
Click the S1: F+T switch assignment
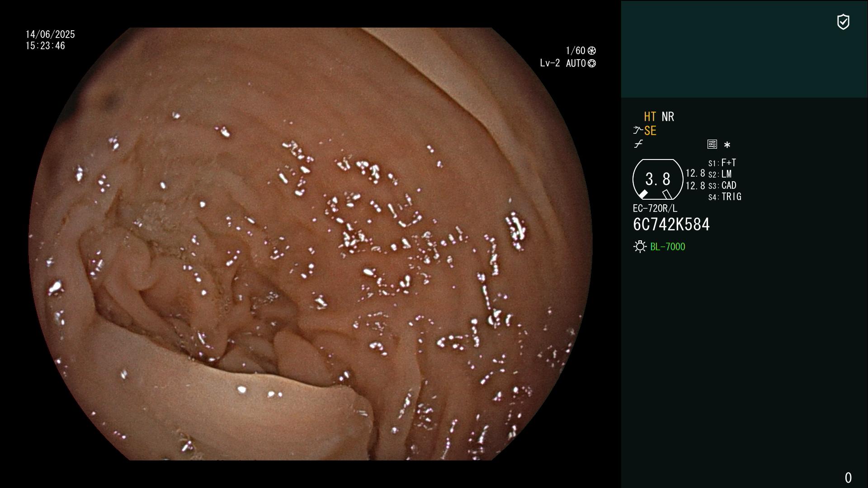(x=722, y=163)
